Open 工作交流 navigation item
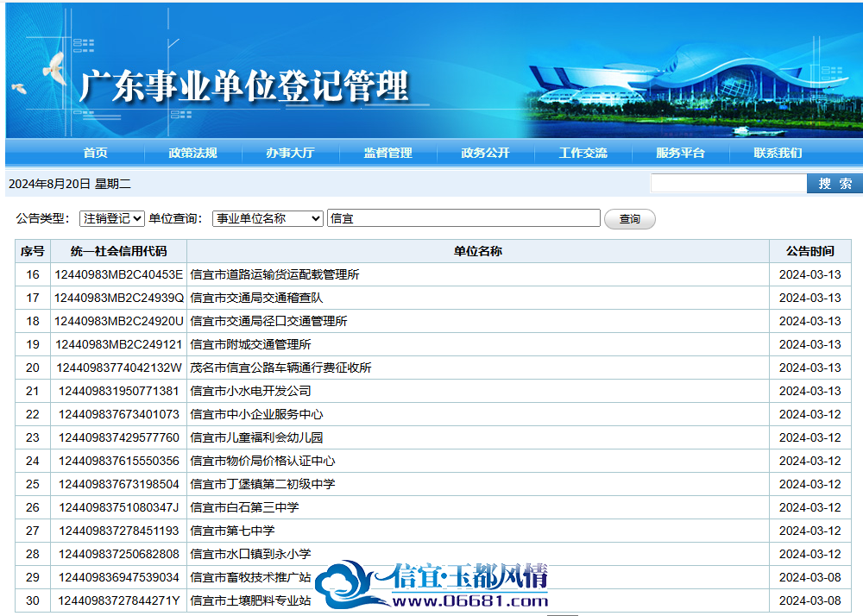Image resolution: width=863 pixels, height=616 pixels. tap(583, 153)
